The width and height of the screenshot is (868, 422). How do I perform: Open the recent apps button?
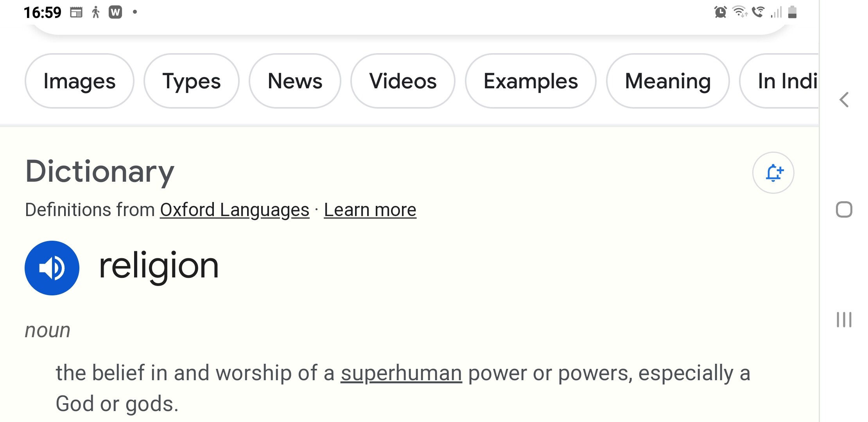pos(844,320)
